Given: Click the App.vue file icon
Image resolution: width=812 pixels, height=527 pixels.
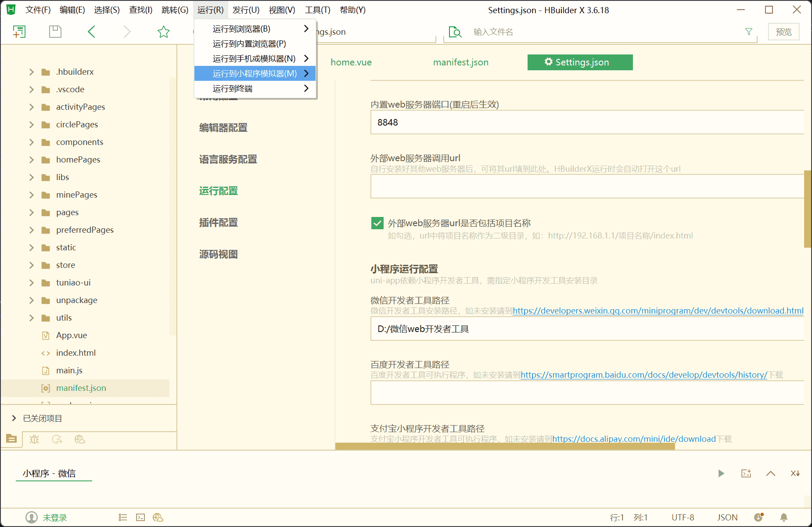Looking at the screenshot, I should (x=46, y=336).
